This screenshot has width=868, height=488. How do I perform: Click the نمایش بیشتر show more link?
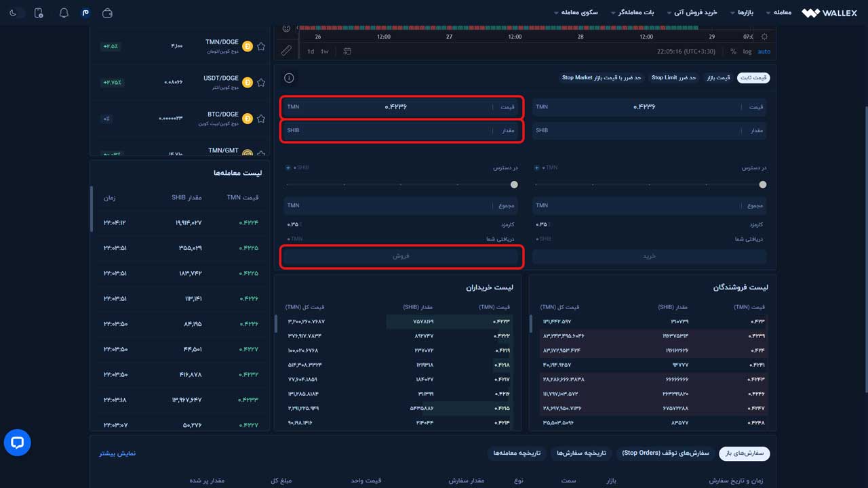(x=118, y=453)
